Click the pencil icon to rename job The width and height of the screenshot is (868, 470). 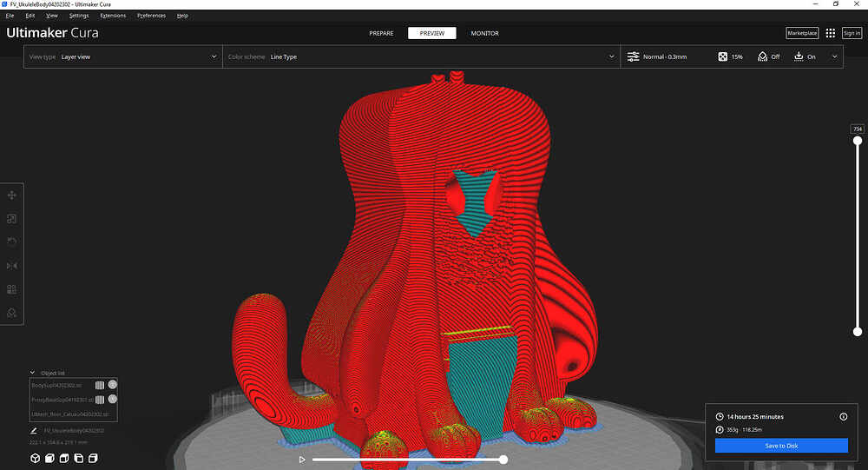[33, 431]
